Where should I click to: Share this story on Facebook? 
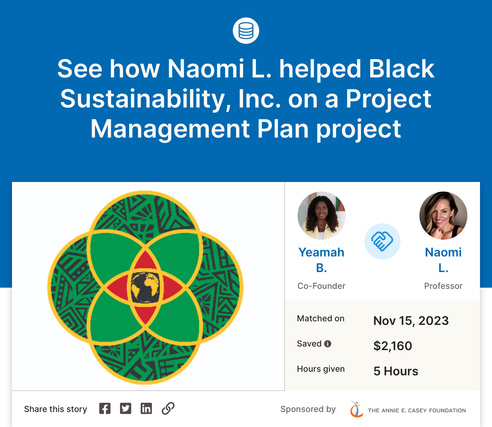click(105, 408)
